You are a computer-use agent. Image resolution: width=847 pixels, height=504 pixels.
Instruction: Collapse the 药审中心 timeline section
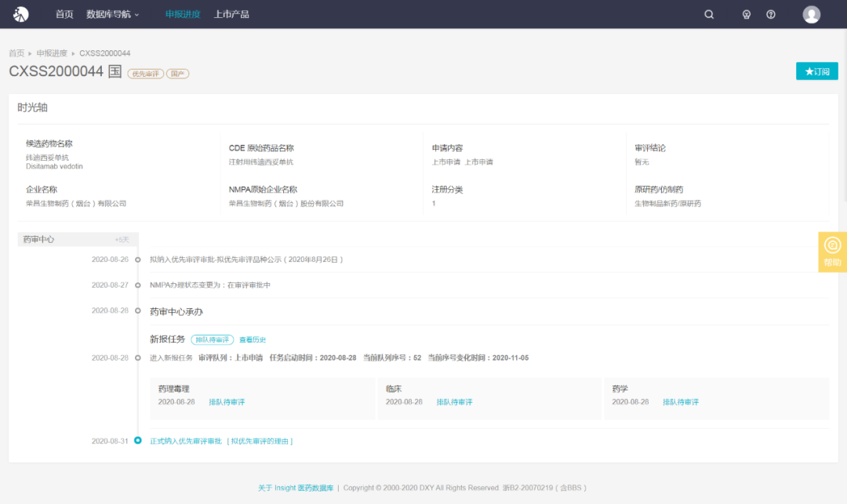point(78,239)
